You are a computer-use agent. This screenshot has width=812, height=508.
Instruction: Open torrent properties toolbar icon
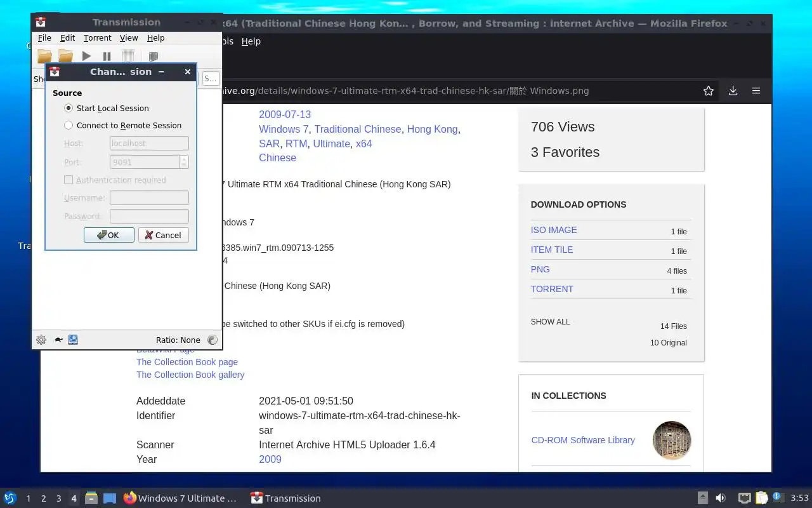[x=153, y=57]
